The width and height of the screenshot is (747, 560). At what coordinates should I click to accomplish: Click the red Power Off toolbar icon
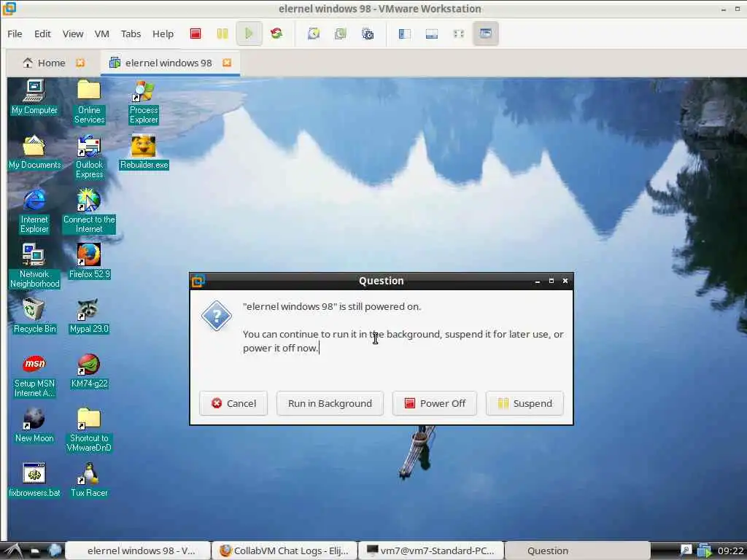[196, 34]
